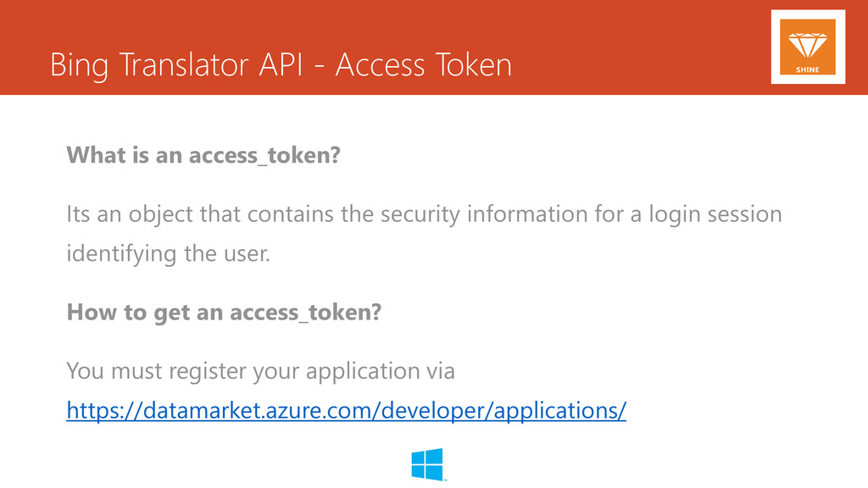
Task: Click the words 'Translator API' in the title
Action: click(x=211, y=64)
